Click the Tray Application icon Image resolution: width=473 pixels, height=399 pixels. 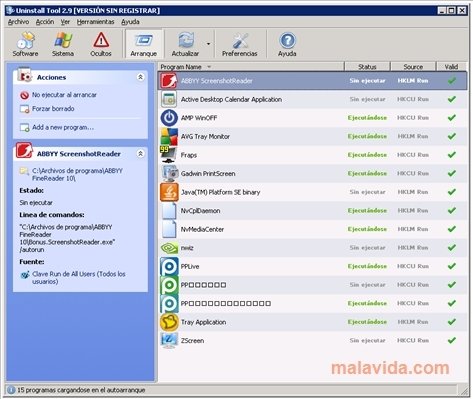(169, 322)
